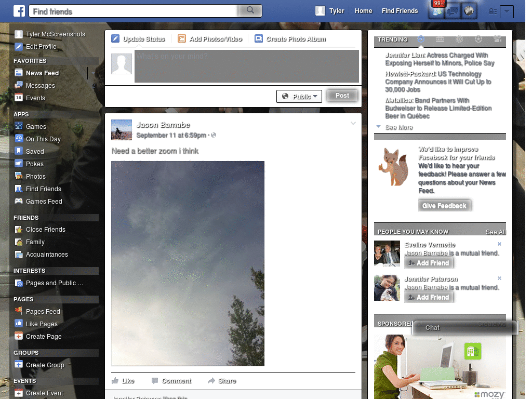Open Find Friends in top bar

point(400,11)
